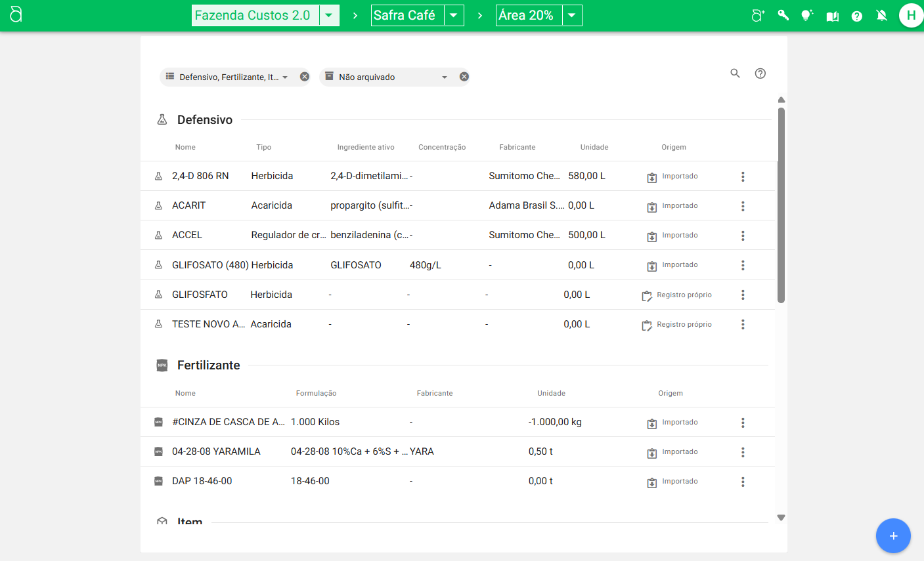Click the muted notifications bell icon
Image resolution: width=924 pixels, height=561 pixels.
pyautogui.click(x=882, y=16)
